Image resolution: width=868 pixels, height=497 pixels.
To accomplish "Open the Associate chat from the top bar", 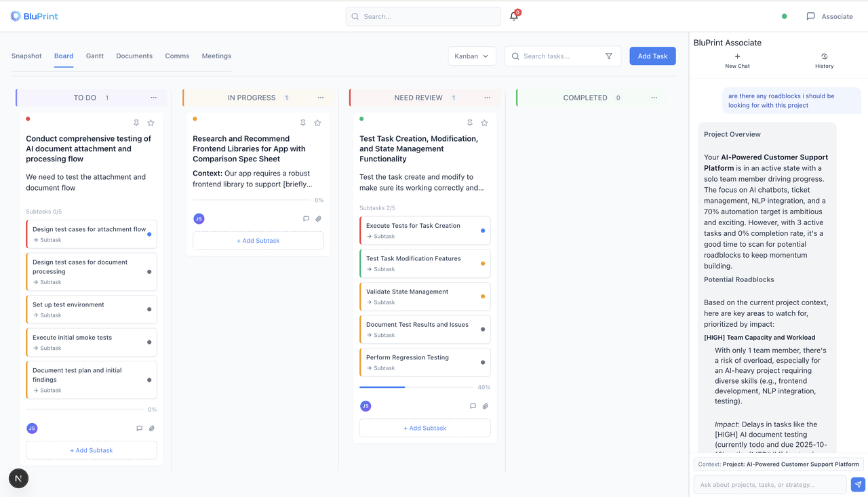I will click(829, 16).
